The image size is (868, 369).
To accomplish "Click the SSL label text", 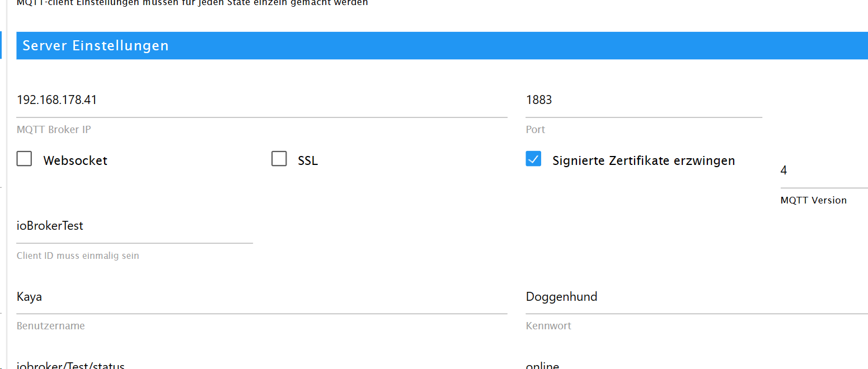I will coord(308,161).
